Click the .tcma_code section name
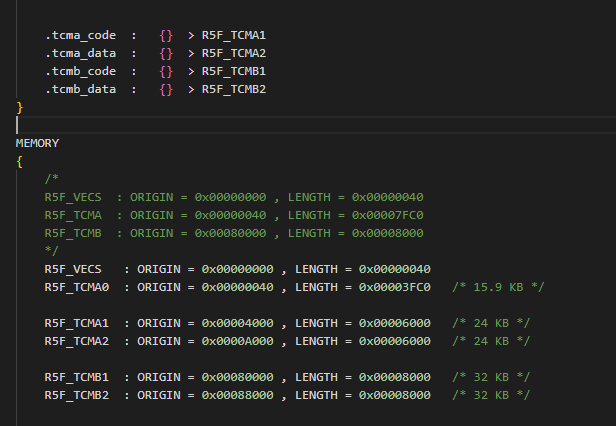The image size is (616, 426). [81, 35]
